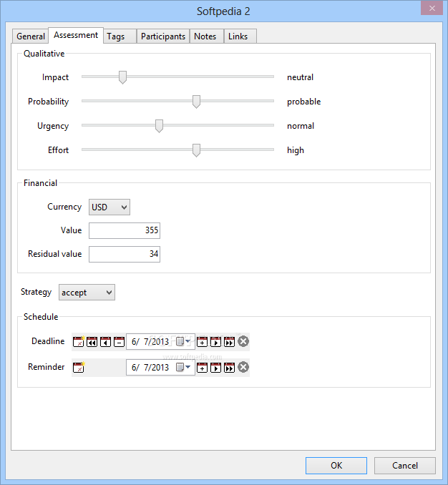448x485 pixels.
Task: Click Deadline single-forward arrow calendar icon
Action: point(215,342)
